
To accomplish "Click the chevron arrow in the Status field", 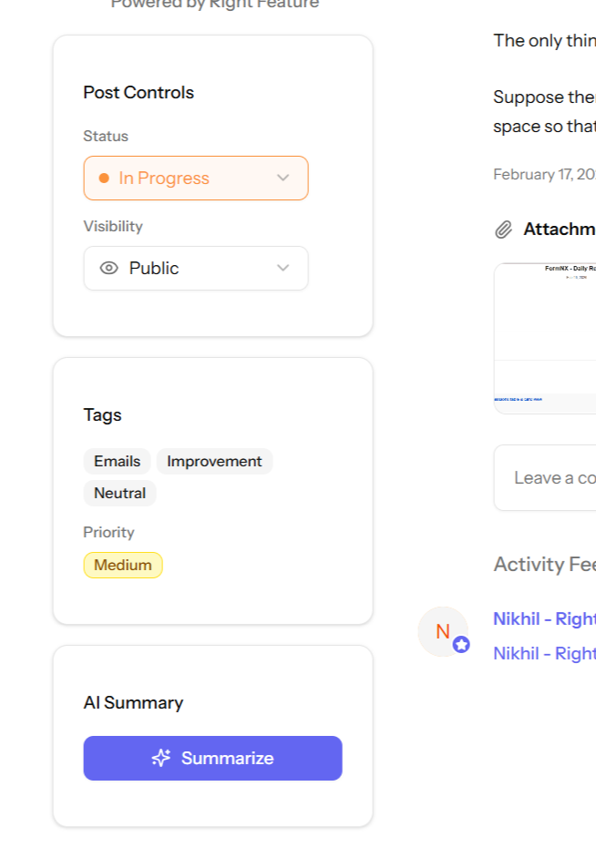I will (283, 178).
